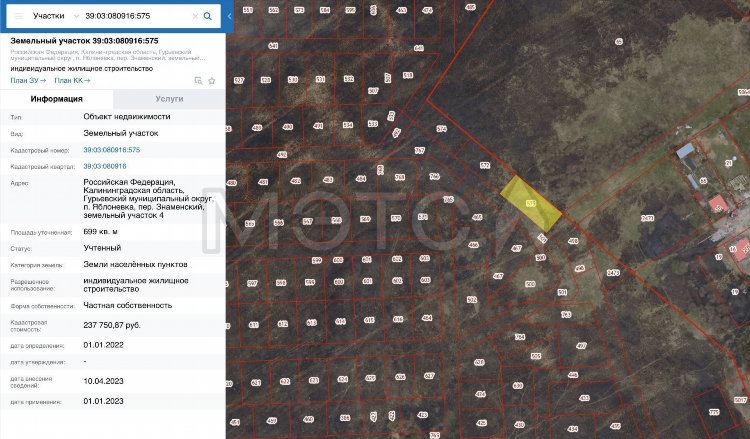
Task: Select parcel 767 on the map
Action: [419, 151]
